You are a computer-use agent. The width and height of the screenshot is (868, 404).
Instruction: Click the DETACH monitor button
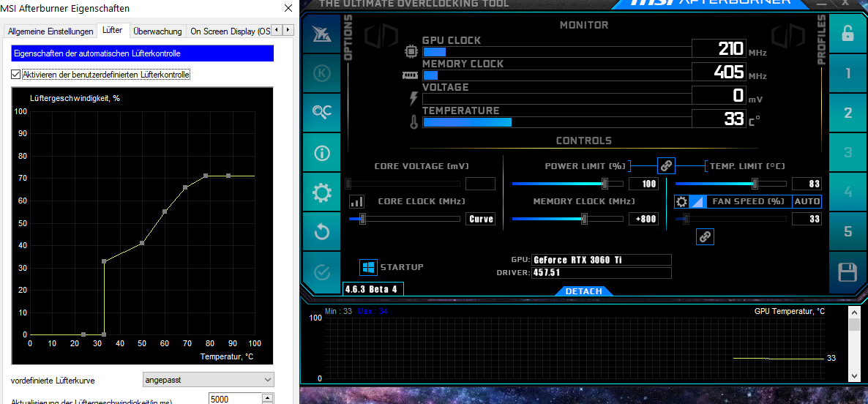click(583, 291)
